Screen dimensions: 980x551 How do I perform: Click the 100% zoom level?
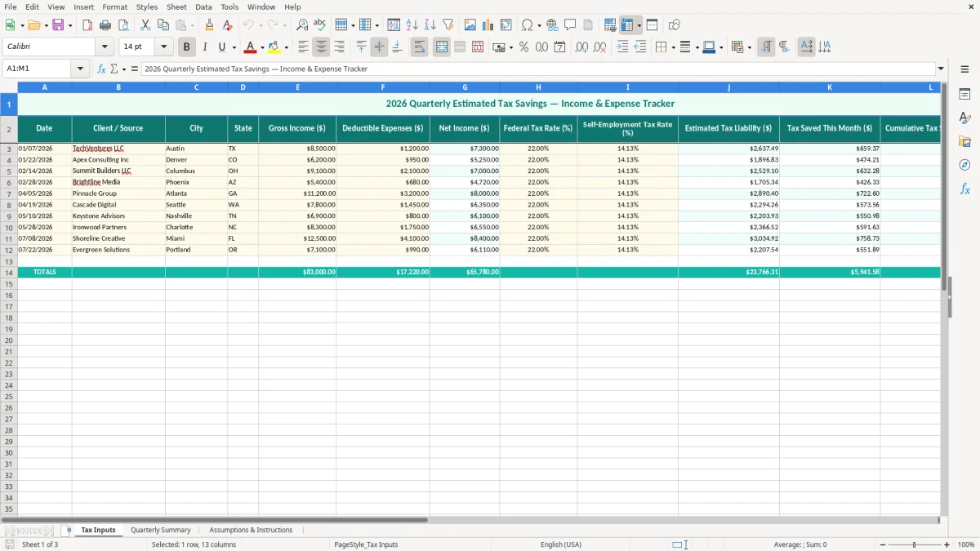pyautogui.click(x=966, y=544)
